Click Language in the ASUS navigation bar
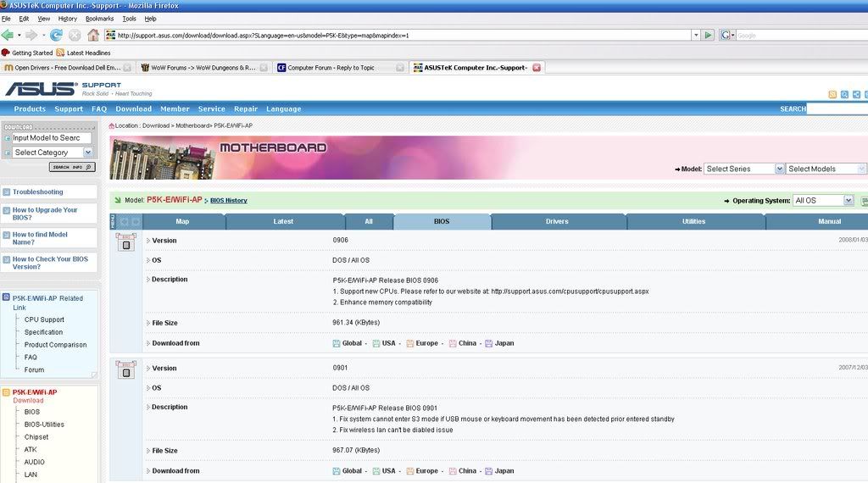Image resolution: width=868 pixels, height=483 pixels. pyautogui.click(x=283, y=109)
